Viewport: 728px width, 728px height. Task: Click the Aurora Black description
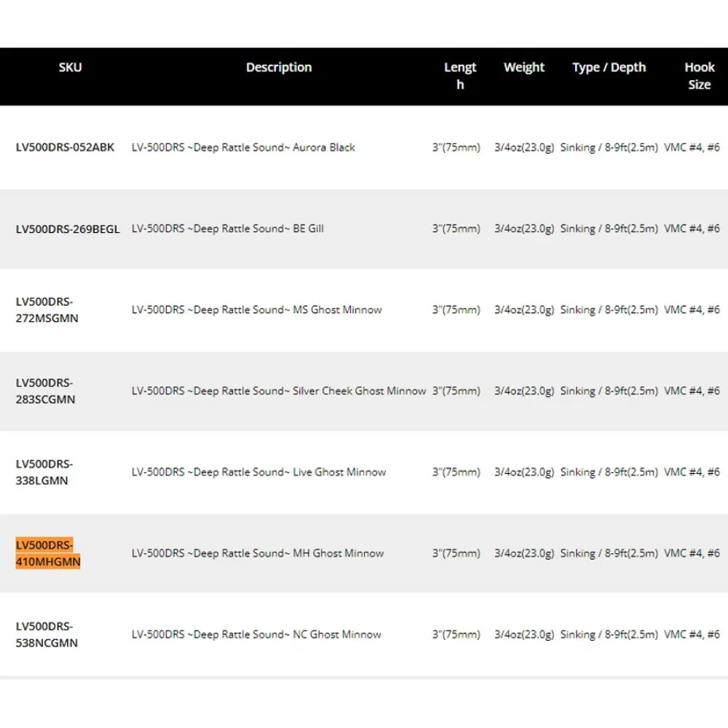coord(243,147)
